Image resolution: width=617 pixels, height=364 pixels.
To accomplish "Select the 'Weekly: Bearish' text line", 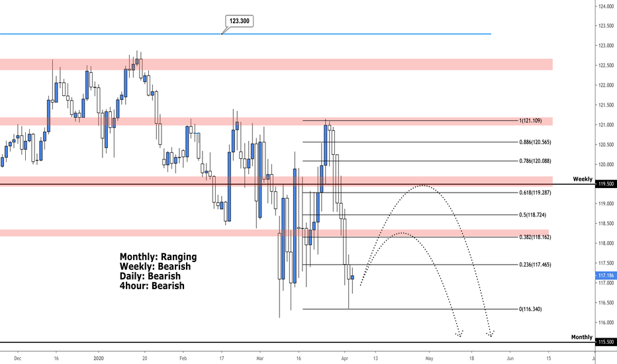I will 155,267.
